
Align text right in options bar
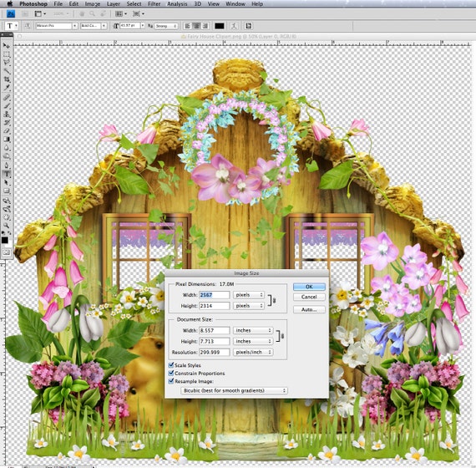point(205,26)
